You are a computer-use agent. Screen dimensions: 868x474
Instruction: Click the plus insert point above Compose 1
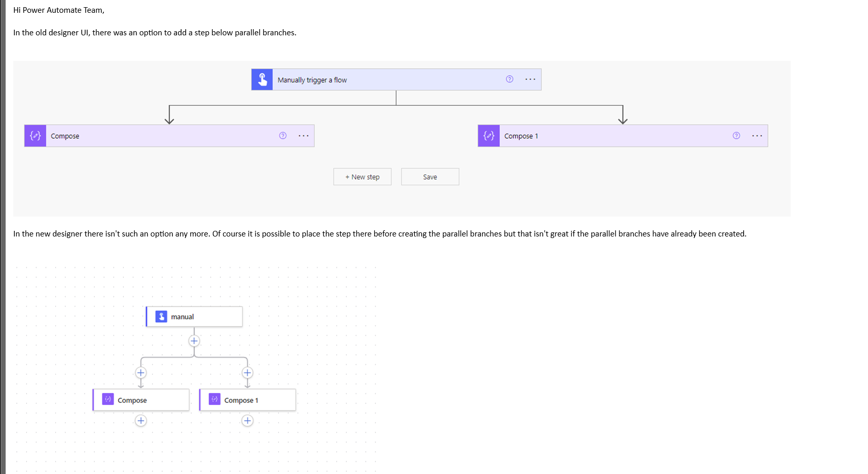[247, 373]
